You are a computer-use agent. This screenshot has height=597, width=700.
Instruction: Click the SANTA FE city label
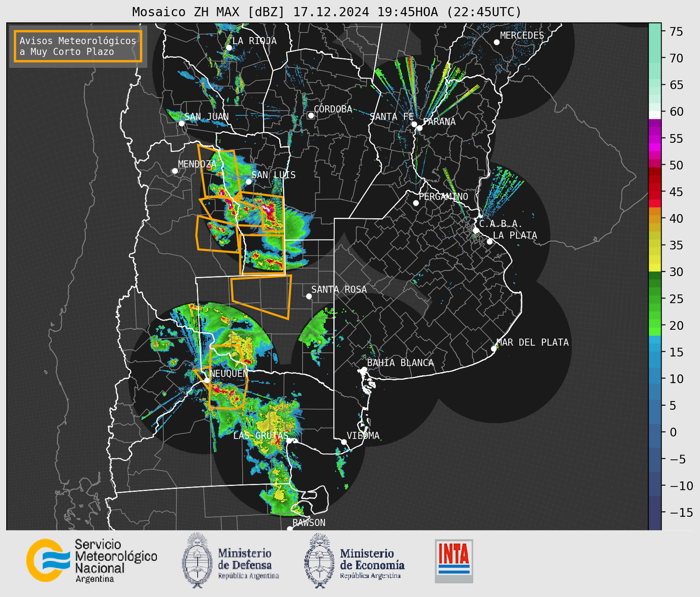[x=392, y=117]
